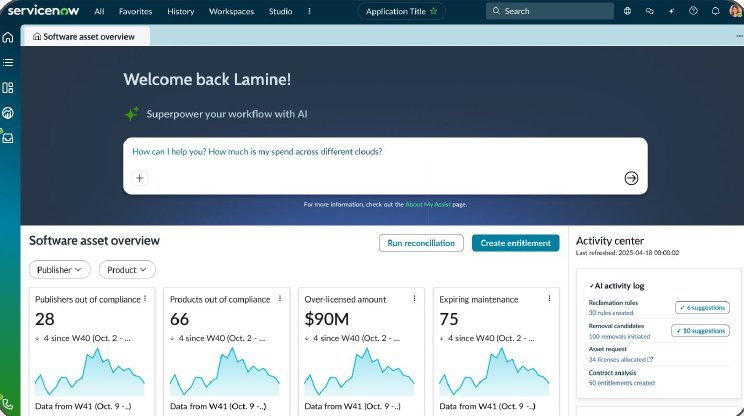Viewport: 744px width, 416px height.
Task: Open the Home icon in sidebar
Action: coord(8,37)
